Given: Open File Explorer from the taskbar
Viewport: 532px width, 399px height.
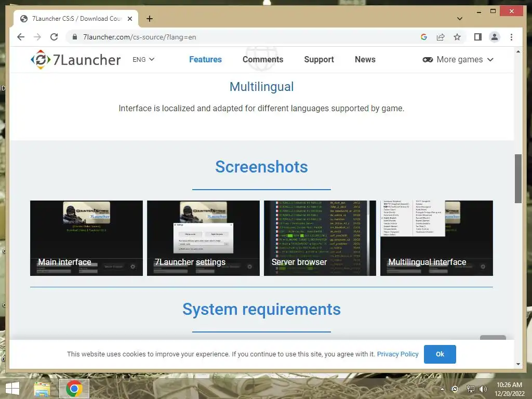Looking at the screenshot, I should click(42, 389).
